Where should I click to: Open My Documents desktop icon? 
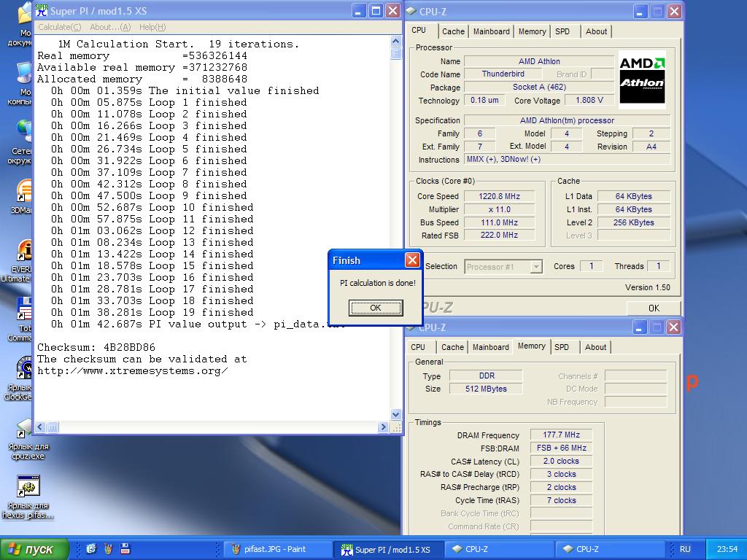[20, 25]
